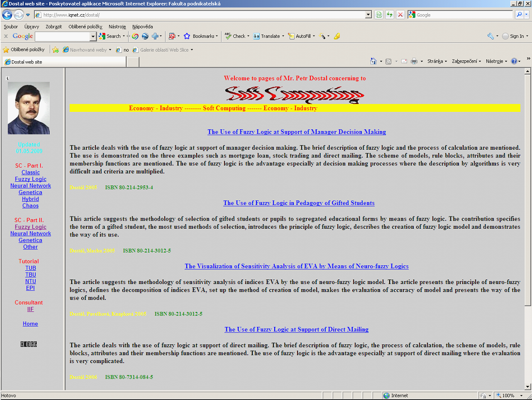
Task: Open the Zobrazit menu
Action: (53, 26)
